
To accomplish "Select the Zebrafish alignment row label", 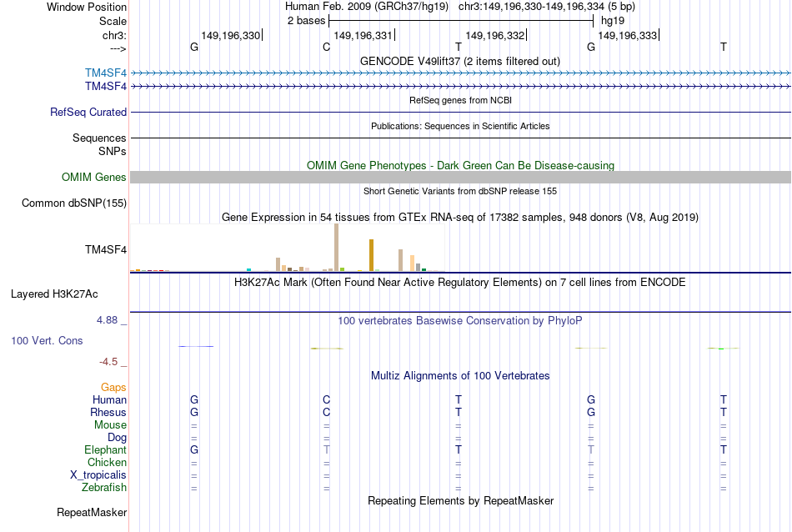I will coord(104,488).
